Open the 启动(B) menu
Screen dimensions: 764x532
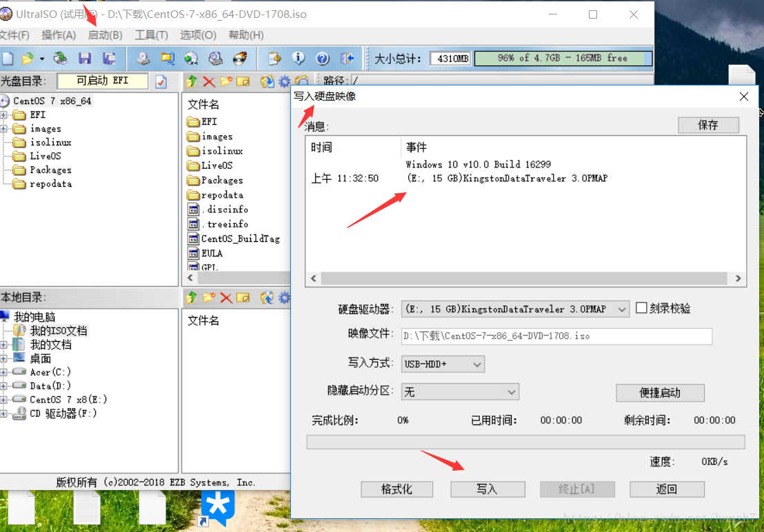(105, 35)
